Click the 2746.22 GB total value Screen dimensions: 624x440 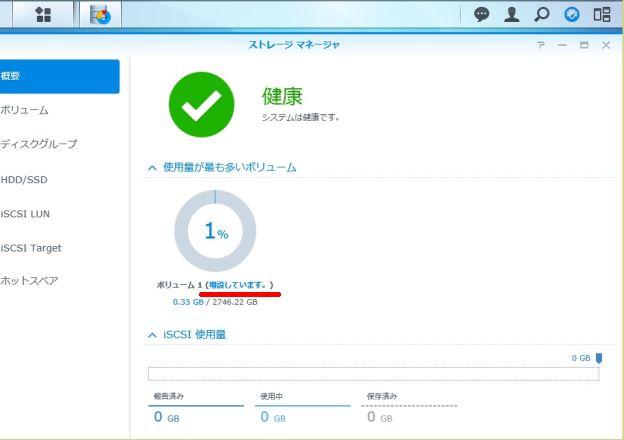[235, 302]
